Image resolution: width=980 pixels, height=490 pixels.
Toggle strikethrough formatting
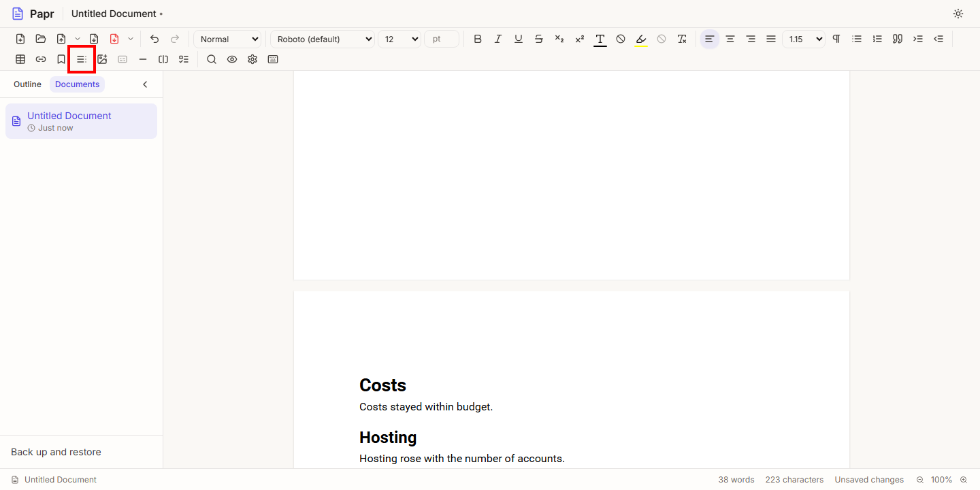point(539,39)
